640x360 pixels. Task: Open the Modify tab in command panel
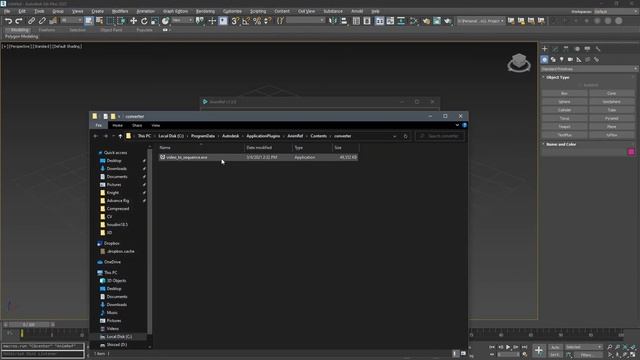555,49
